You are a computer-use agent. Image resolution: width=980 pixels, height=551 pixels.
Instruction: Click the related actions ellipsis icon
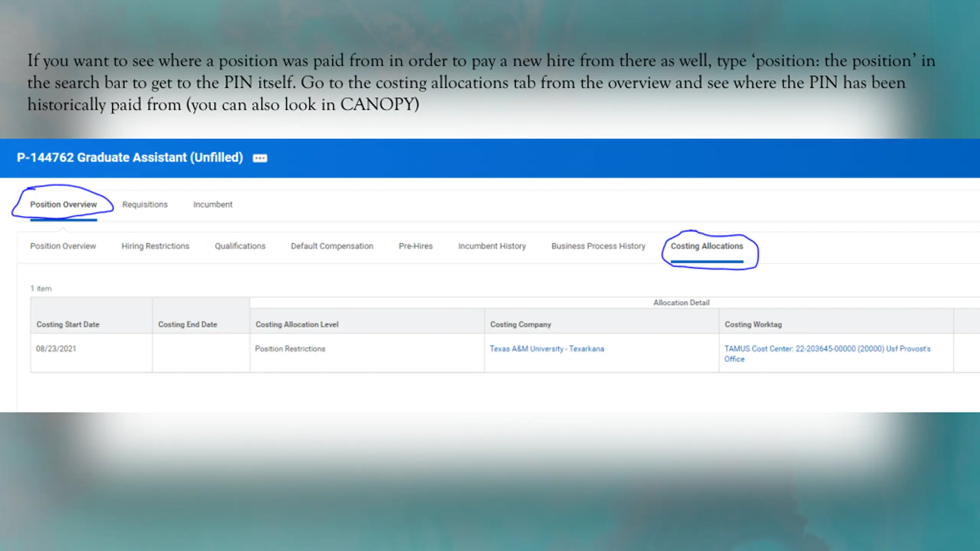click(x=260, y=158)
